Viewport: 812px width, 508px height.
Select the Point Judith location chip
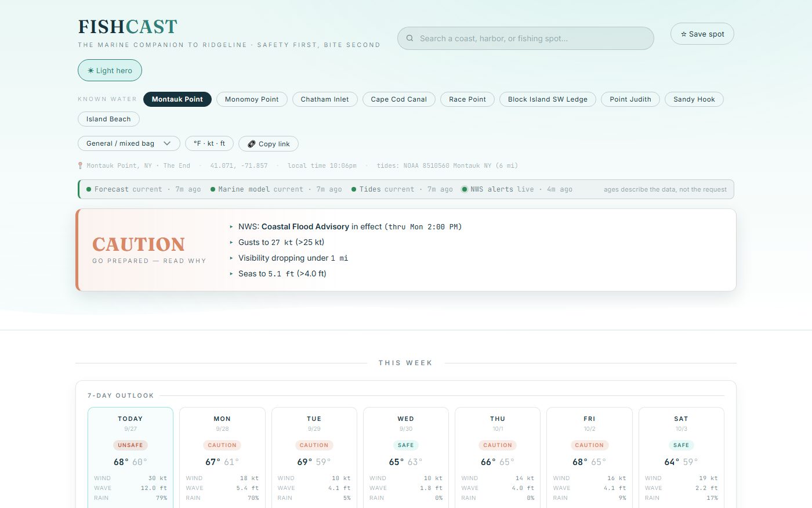click(630, 99)
